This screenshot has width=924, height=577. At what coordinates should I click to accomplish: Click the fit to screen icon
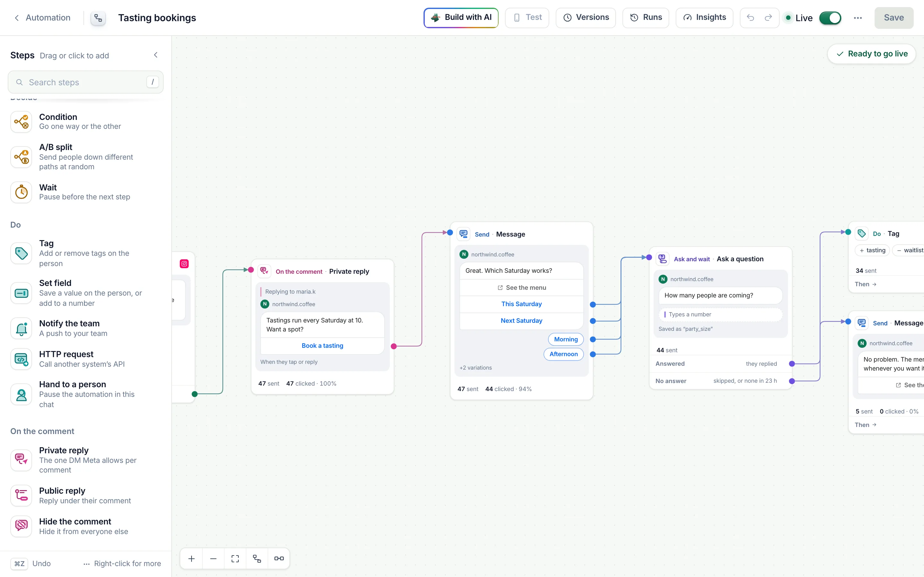click(235, 559)
